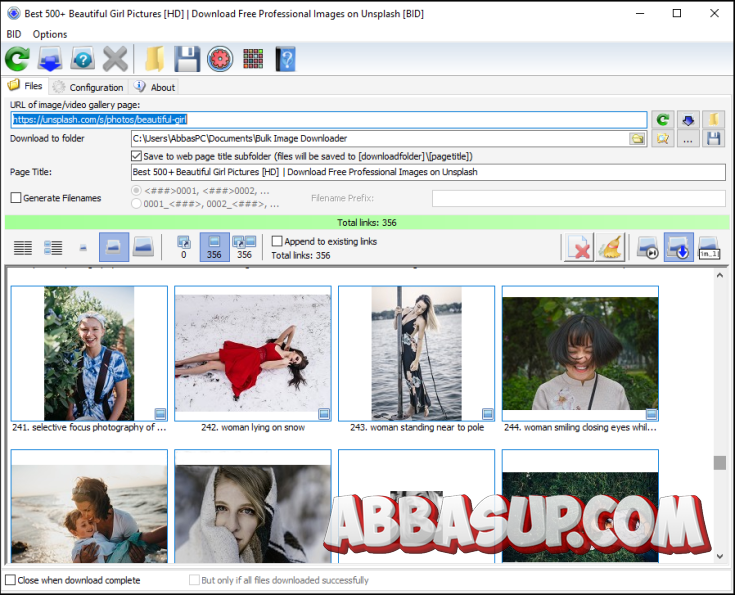Screen dimensions: 735x595
Task: Switch to the Files tab
Action: click(25, 86)
